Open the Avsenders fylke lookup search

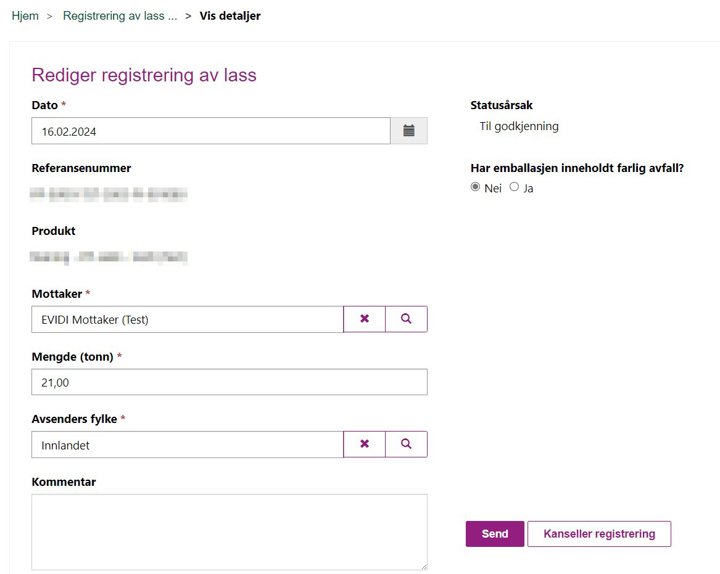click(x=406, y=444)
